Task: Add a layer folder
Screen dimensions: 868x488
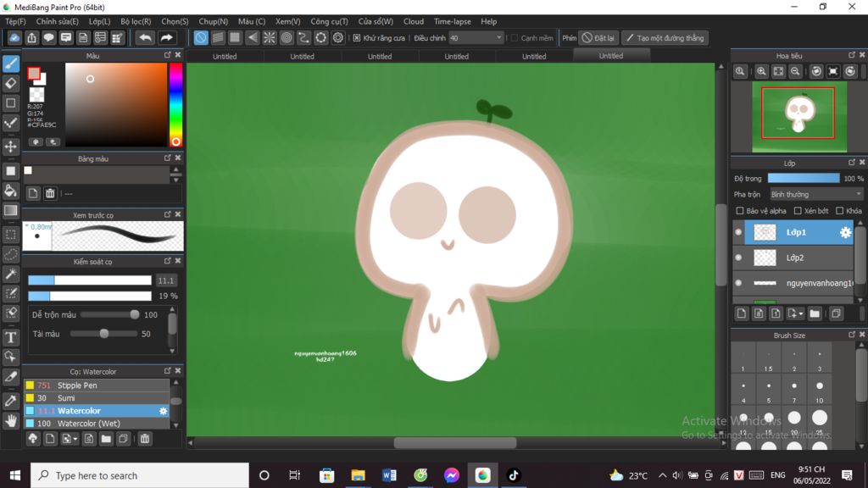Action: (815, 313)
